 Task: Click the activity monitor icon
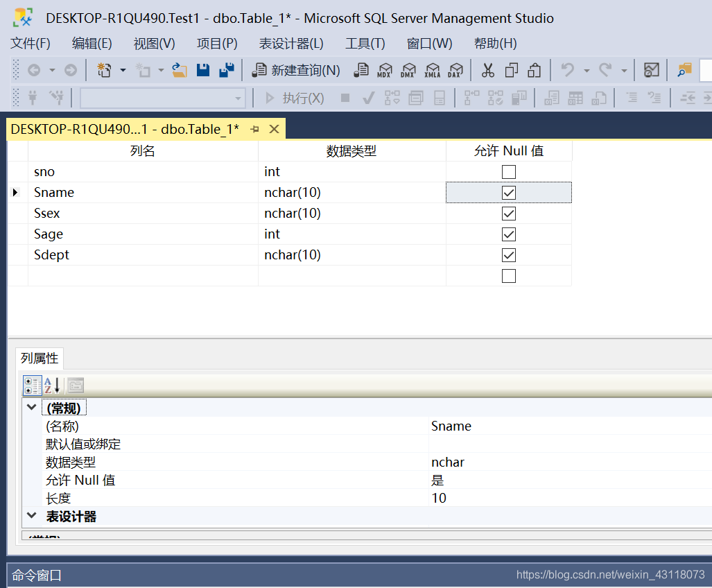tap(651, 70)
